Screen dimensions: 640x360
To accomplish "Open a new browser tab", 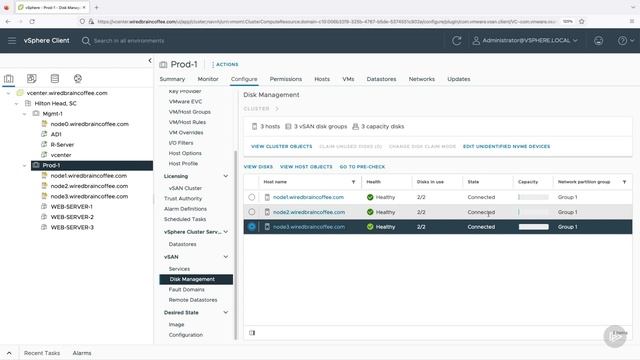I will [96, 7].
